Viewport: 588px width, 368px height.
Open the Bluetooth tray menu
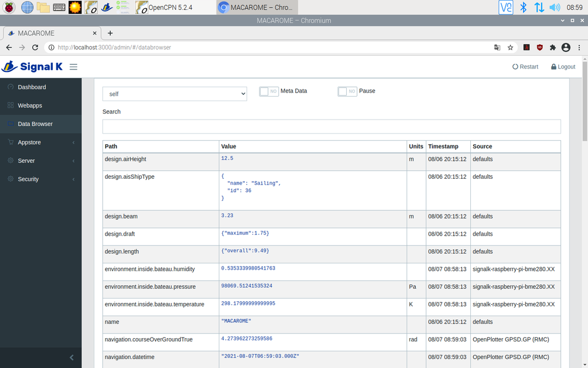tap(523, 7)
